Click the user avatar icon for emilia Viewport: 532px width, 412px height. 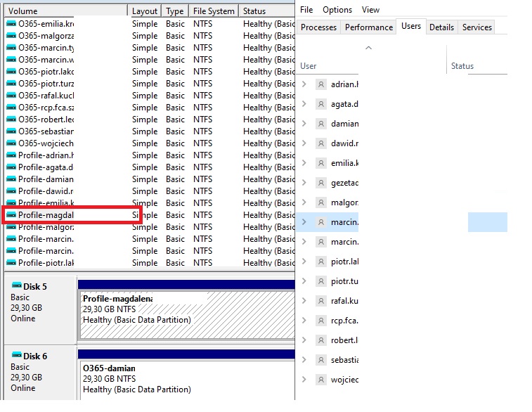pos(320,163)
